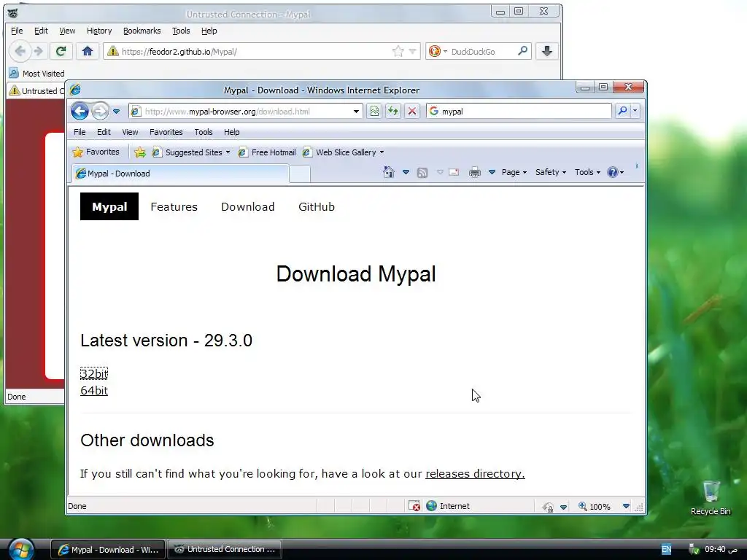The image size is (747, 560).
Task: Click the Back arrow in Internet Explorer
Action: 80,112
